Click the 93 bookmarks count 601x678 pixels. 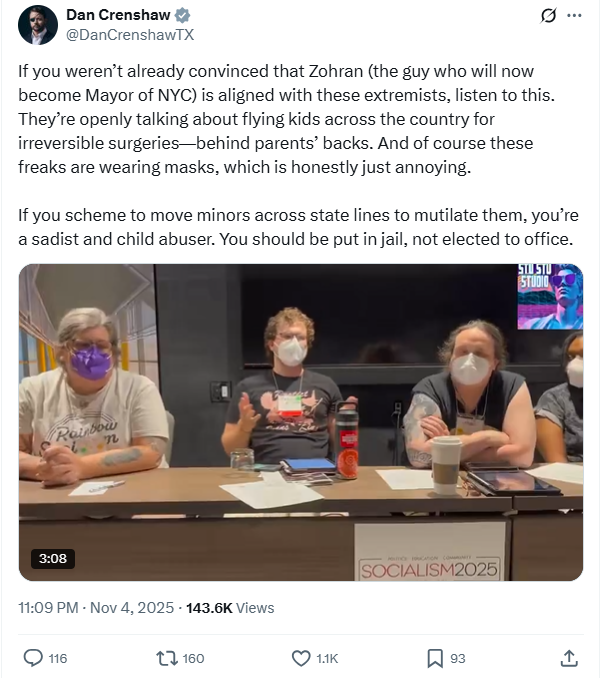point(458,658)
